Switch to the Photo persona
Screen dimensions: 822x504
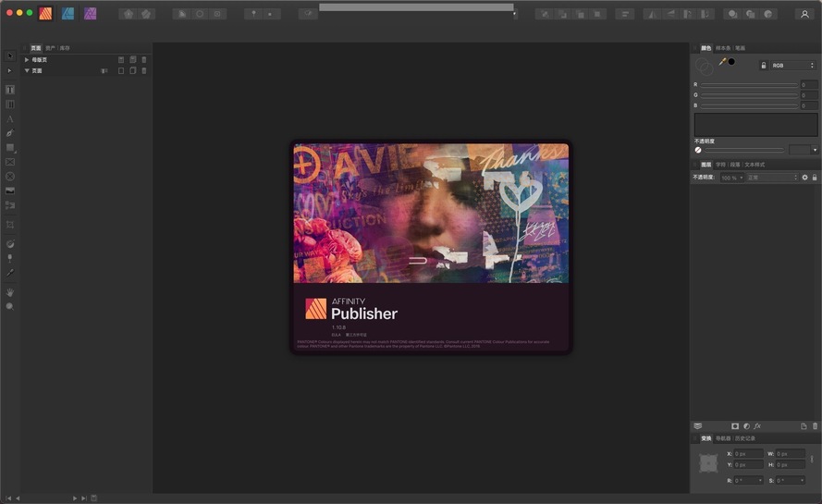tap(90, 14)
